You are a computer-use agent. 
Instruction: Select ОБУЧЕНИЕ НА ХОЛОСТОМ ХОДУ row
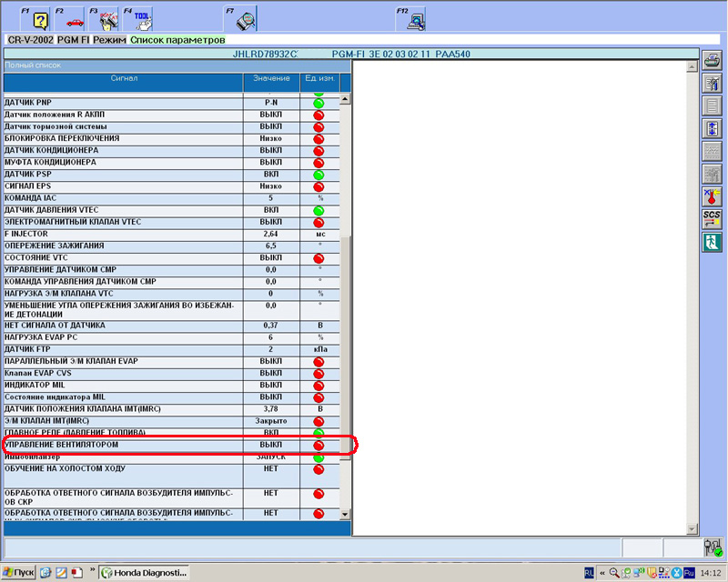pos(172,476)
